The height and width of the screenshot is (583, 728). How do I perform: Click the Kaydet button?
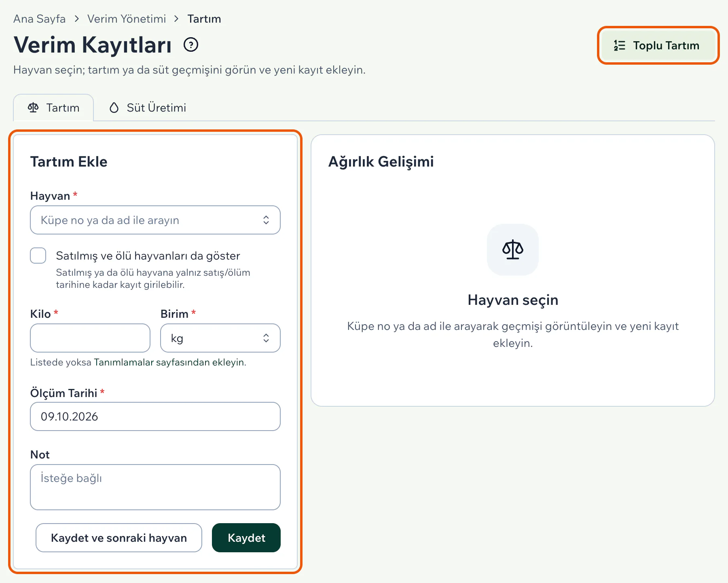point(246,538)
